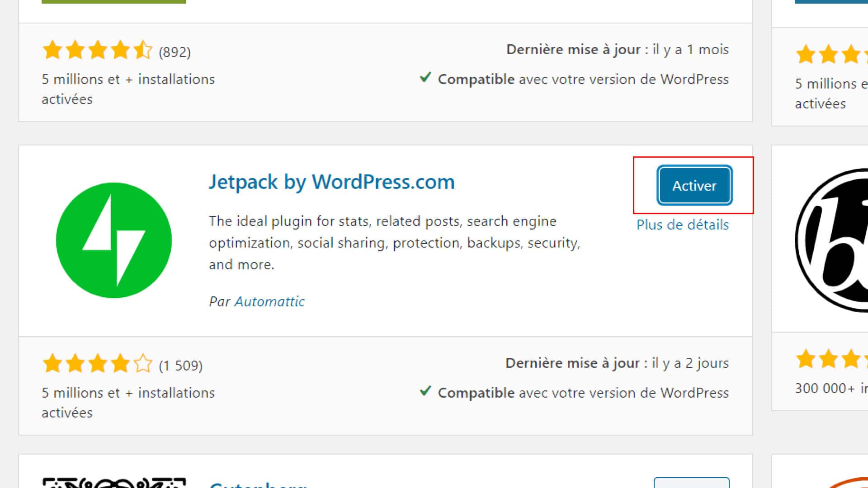Click 'Dernière mise à jour : il y a 1 mois'

click(x=618, y=49)
